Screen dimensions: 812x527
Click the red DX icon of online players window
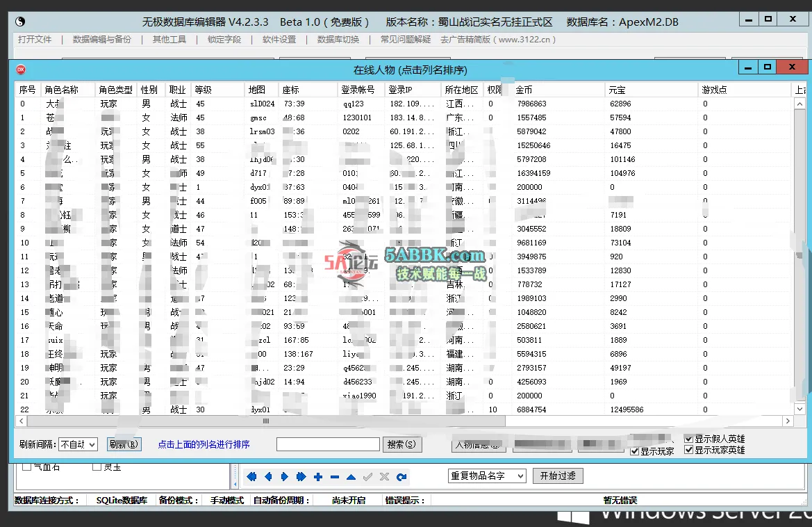(x=22, y=69)
